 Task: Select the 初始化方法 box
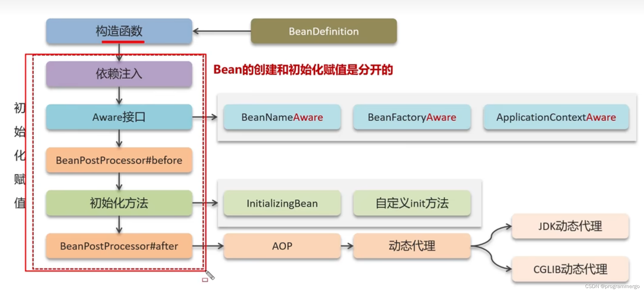[x=119, y=203]
